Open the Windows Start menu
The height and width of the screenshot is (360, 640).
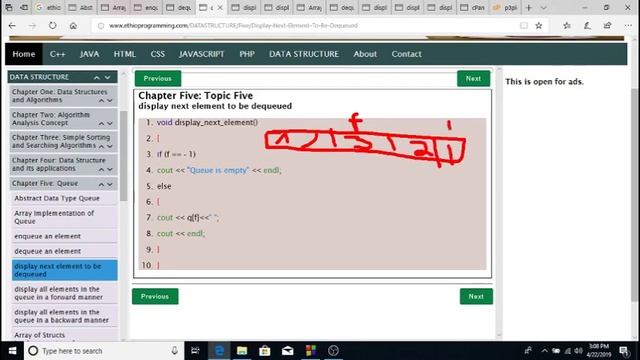coord(12,351)
